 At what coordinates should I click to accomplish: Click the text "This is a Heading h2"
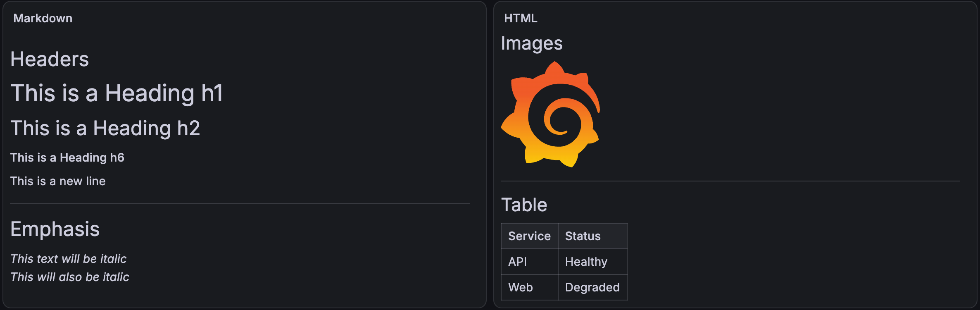click(x=105, y=128)
